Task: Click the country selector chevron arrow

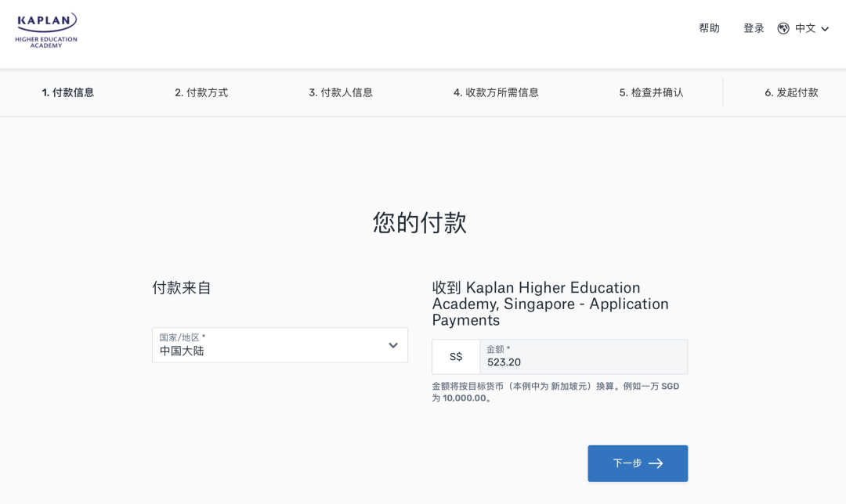Action: pos(393,345)
